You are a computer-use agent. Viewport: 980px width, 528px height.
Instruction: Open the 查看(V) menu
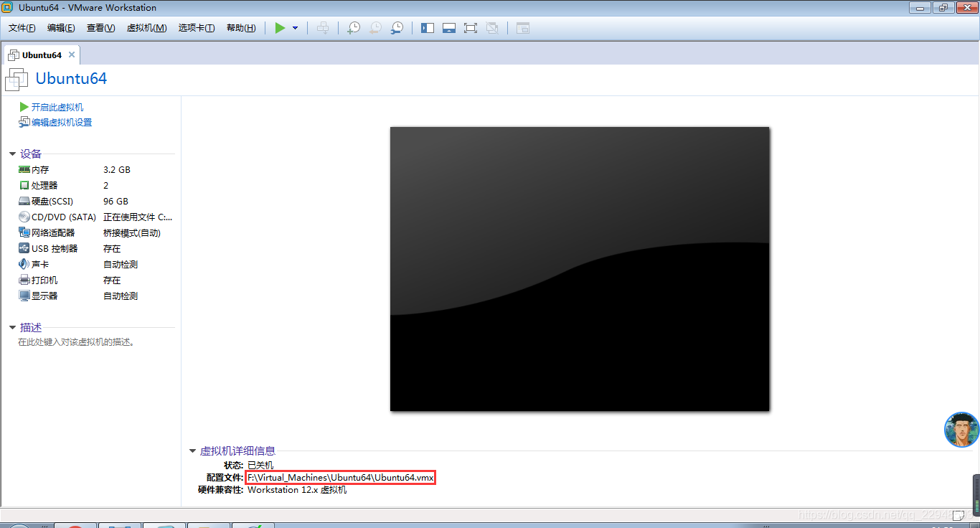(101, 28)
